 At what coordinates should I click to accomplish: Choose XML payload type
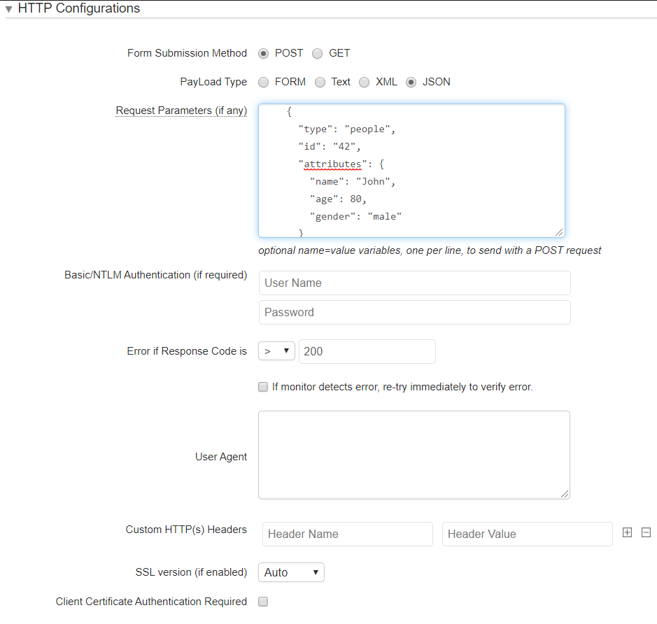click(364, 82)
